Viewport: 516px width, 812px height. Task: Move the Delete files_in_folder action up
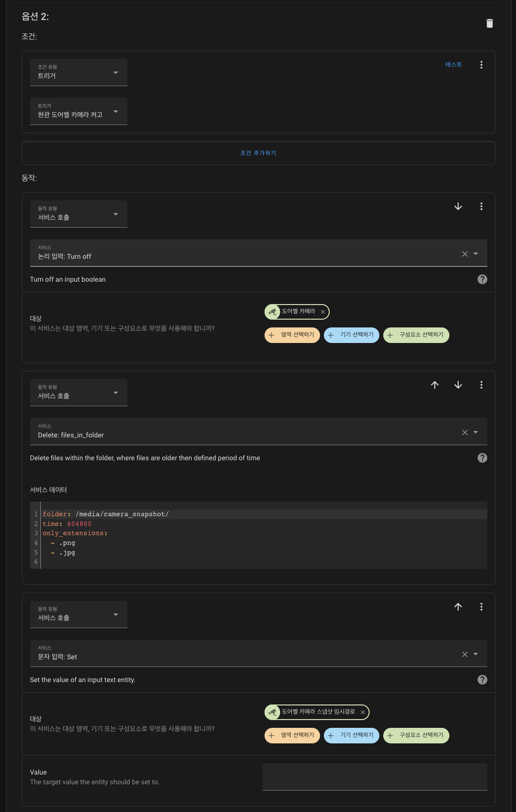[x=434, y=385]
